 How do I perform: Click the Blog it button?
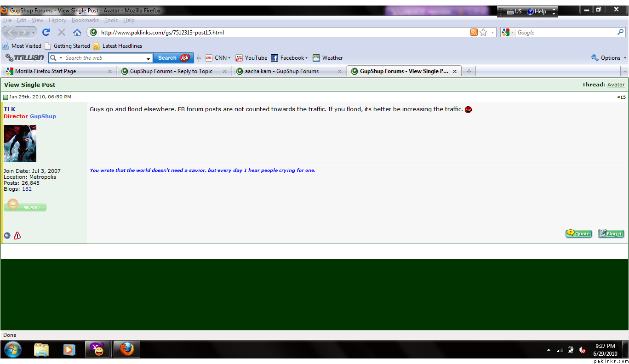(x=611, y=233)
